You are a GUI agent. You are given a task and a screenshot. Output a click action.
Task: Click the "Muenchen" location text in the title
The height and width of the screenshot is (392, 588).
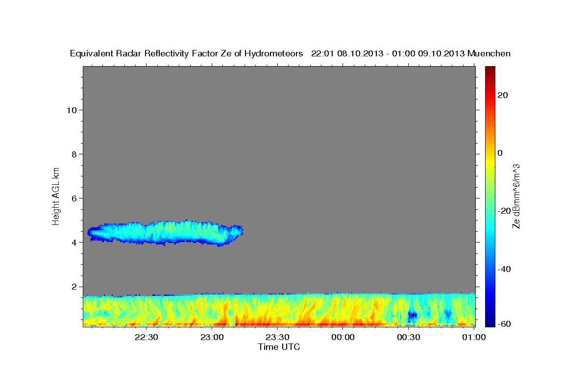(x=489, y=54)
